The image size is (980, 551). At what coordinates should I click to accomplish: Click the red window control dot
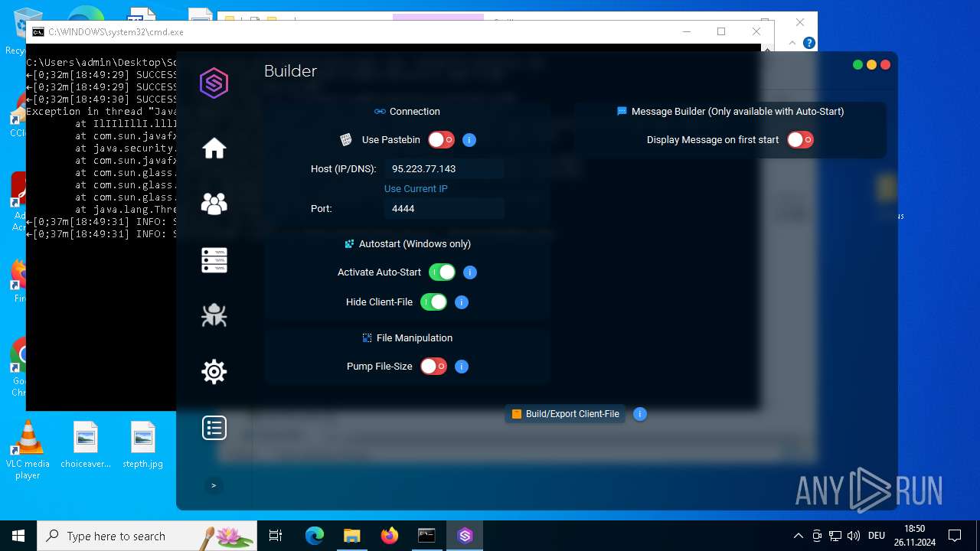[x=885, y=65]
